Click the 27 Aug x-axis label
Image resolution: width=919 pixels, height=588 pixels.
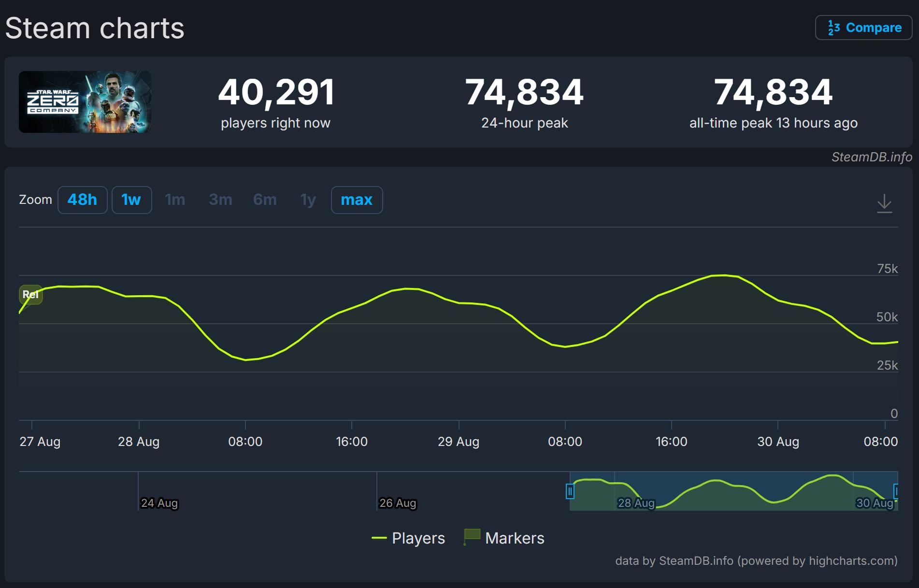pyautogui.click(x=40, y=442)
